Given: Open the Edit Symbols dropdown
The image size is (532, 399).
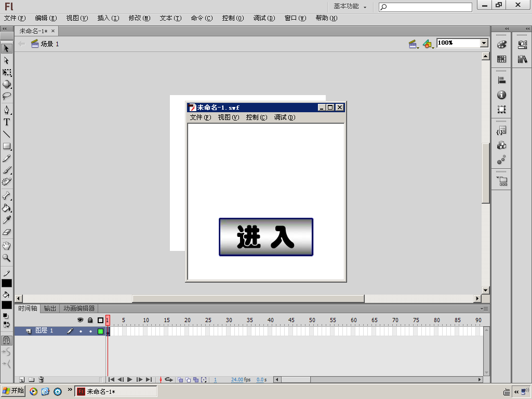Looking at the screenshot, I should coord(428,44).
